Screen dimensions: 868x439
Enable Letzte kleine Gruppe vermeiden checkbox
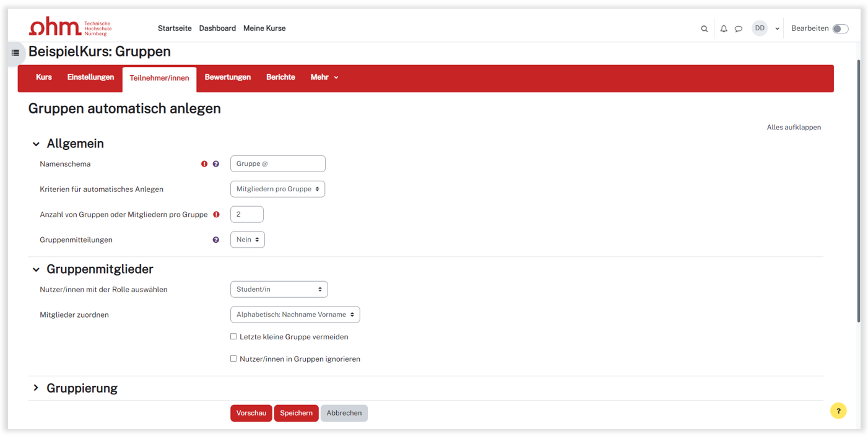coord(233,337)
